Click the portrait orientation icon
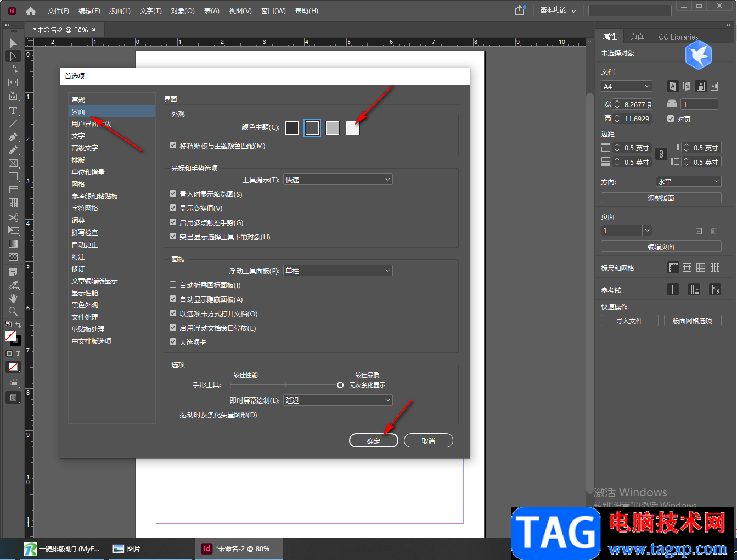Viewport: 737px width, 560px height. (701, 86)
